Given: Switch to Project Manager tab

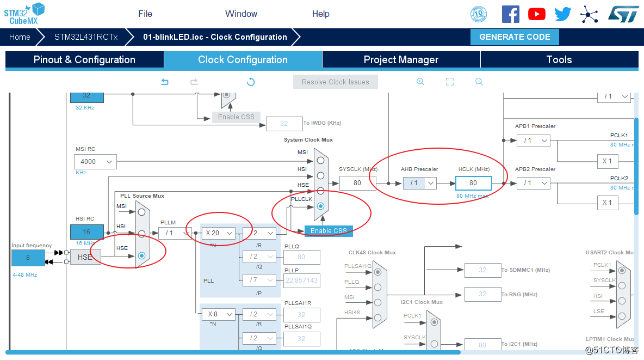Looking at the screenshot, I should pyautogui.click(x=401, y=60).
